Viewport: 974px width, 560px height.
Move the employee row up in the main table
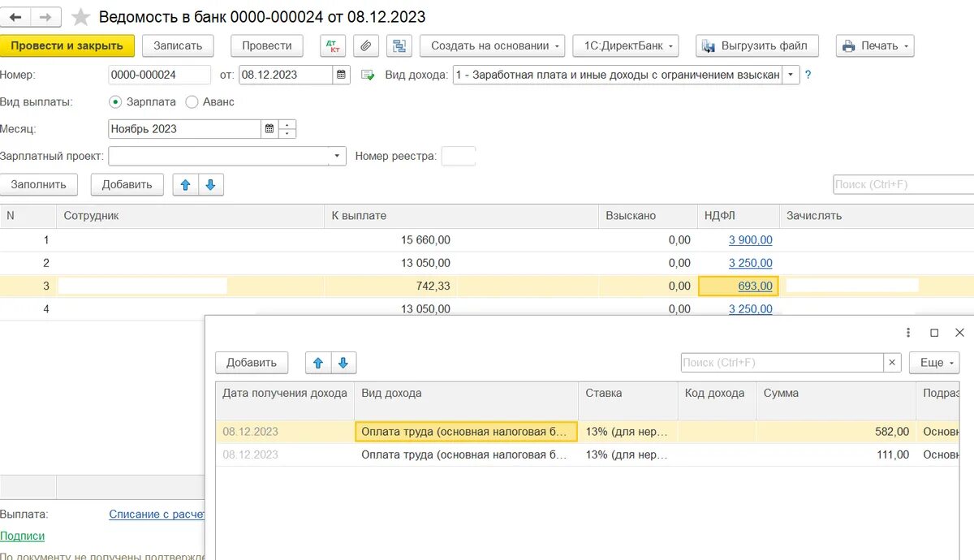click(186, 184)
